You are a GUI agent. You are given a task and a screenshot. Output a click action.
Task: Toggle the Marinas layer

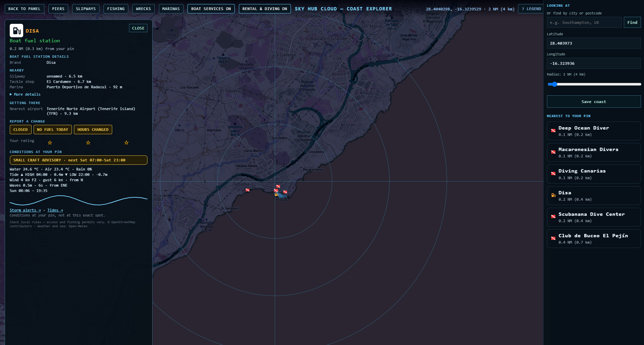coord(171,9)
